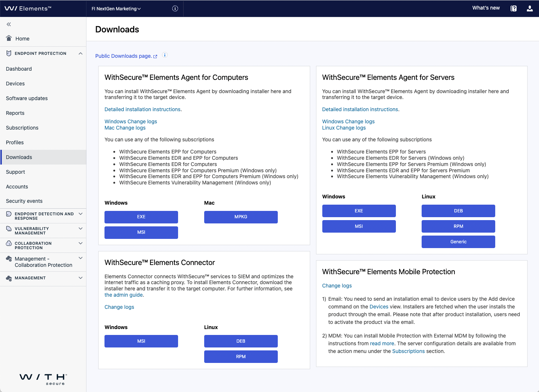Viewport: 539px width, 392px height.
Task: Click the info icon beside Public Downloads link
Action: 165,54
